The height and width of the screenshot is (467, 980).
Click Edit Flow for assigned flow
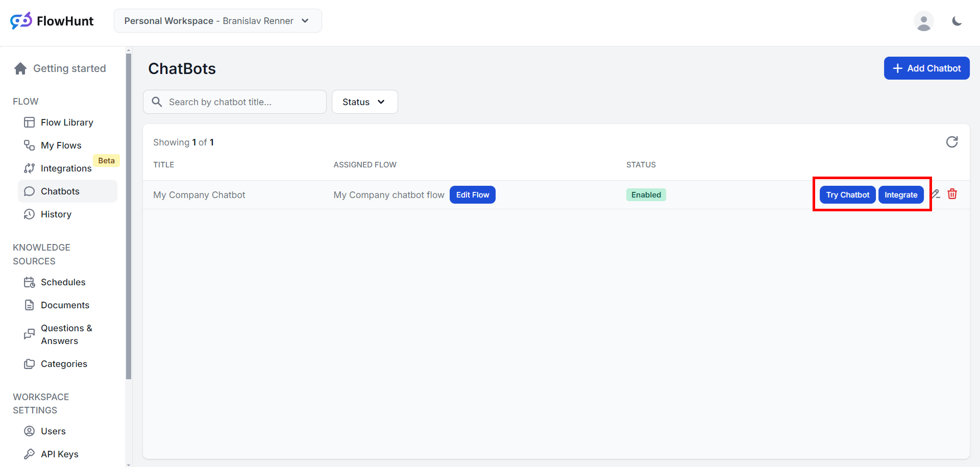click(x=472, y=195)
